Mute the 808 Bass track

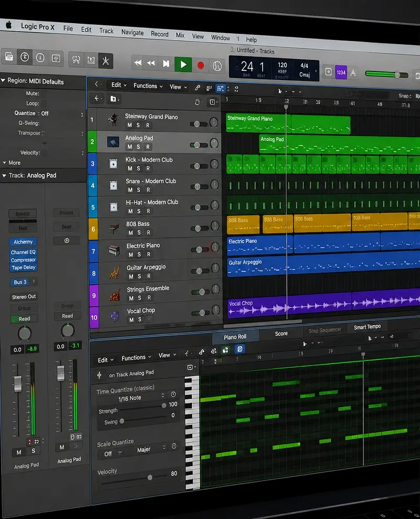coord(131,233)
